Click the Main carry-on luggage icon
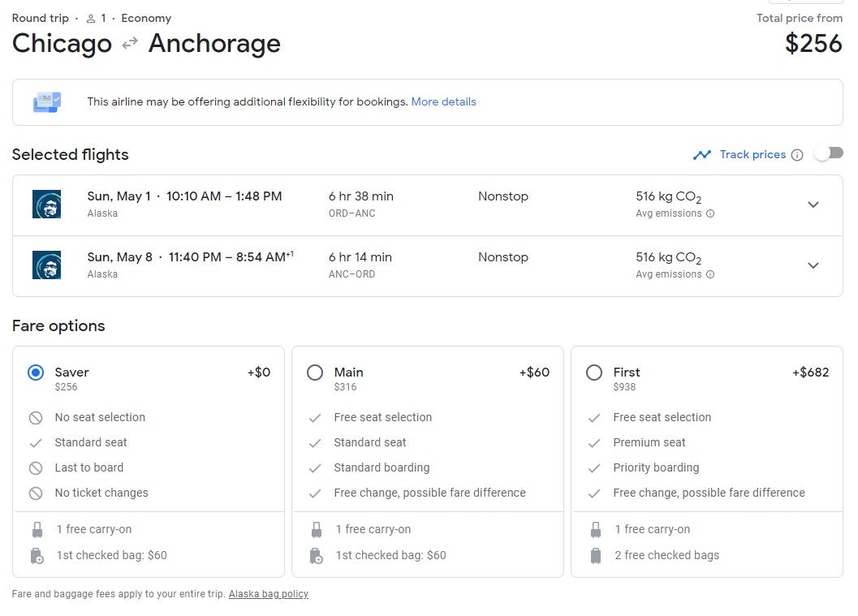The width and height of the screenshot is (858, 616). tap(317, 529)
